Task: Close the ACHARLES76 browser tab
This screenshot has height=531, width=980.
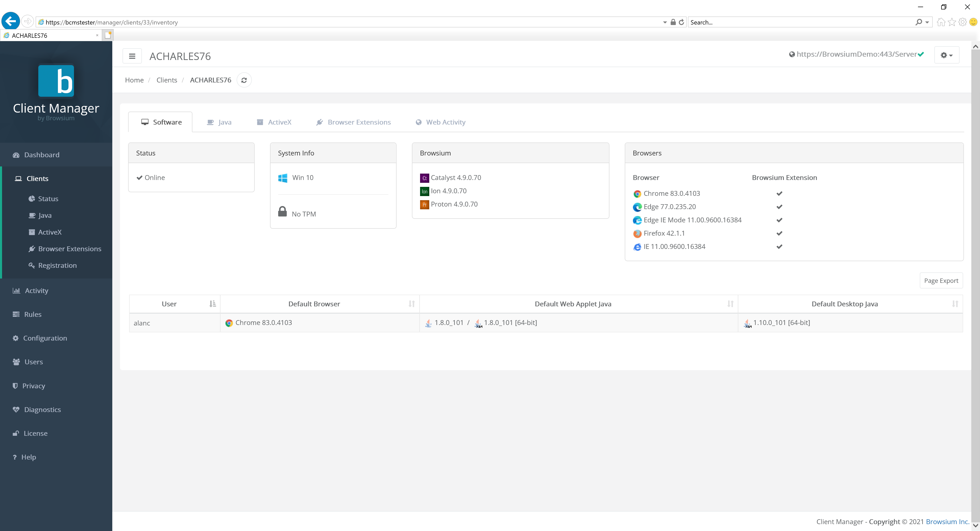Action: 97,35
